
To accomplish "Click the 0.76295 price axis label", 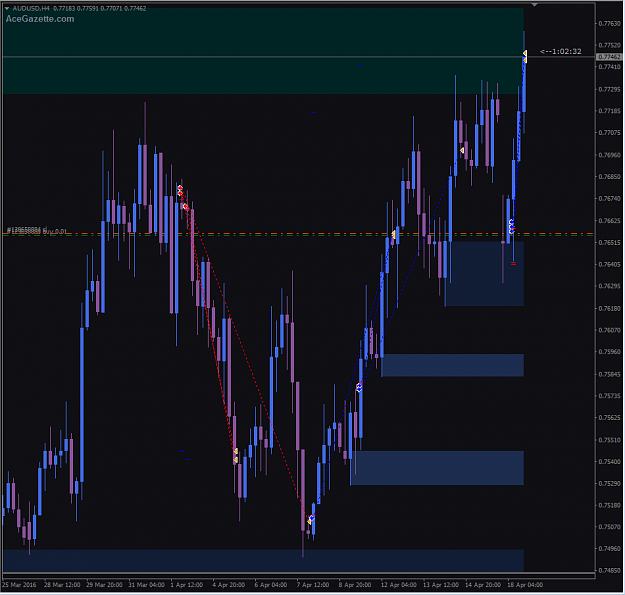I will point(609,286).
